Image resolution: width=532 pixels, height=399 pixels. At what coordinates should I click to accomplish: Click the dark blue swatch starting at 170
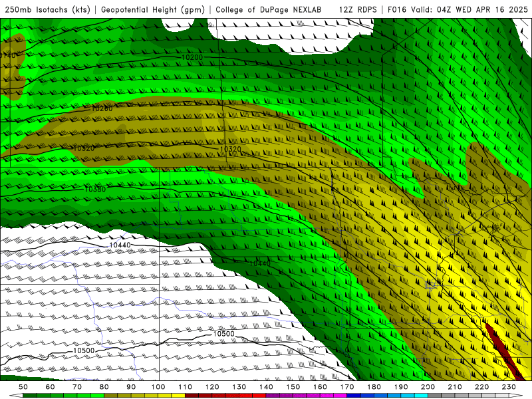(354, 396)
